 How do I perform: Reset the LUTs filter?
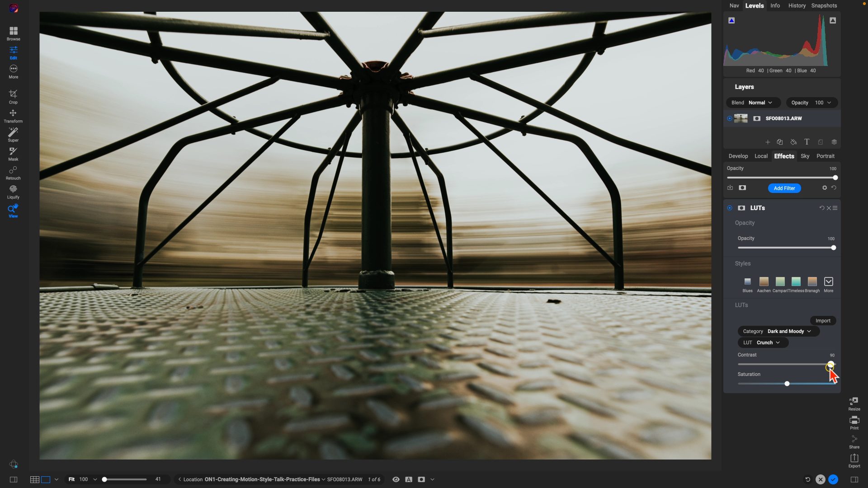822,208
